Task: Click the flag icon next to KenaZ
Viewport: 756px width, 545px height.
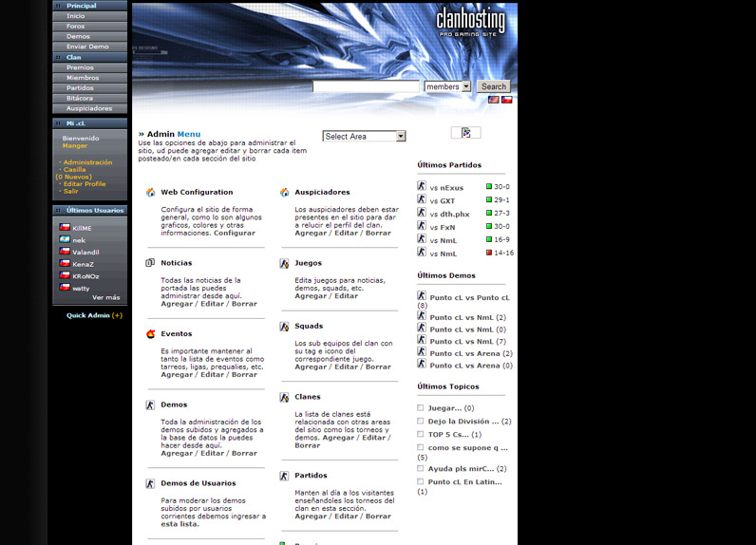Action: 65,263
